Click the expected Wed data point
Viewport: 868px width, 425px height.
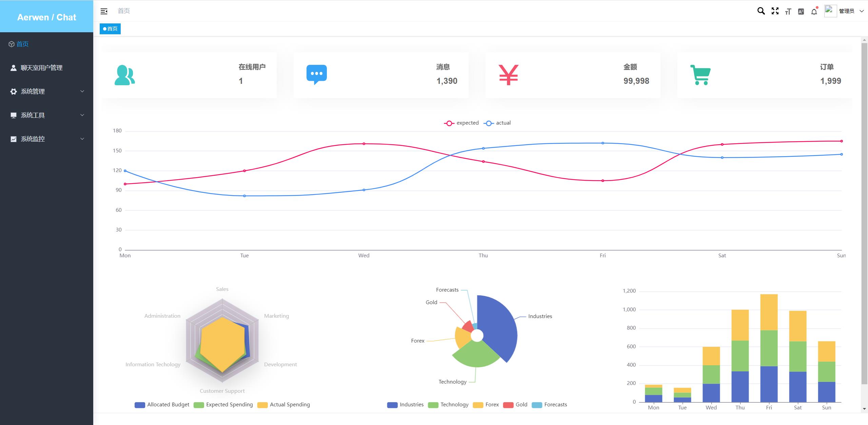364,144
